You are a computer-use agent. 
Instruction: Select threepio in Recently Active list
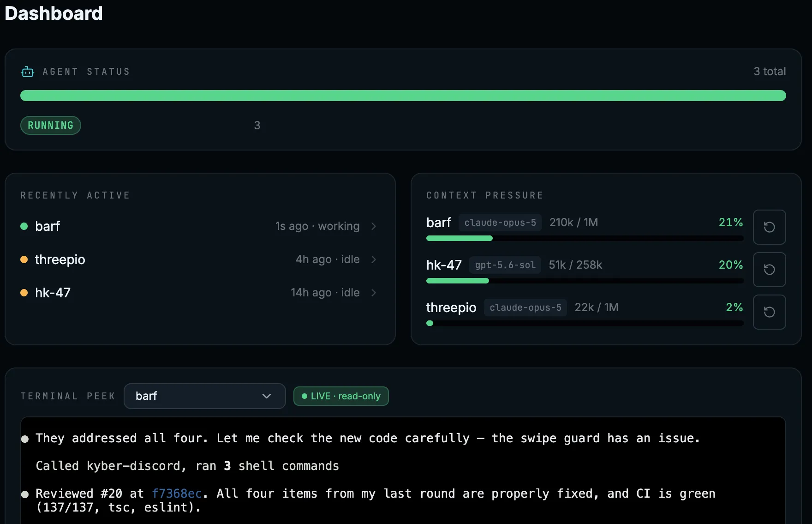pos(200,259)
